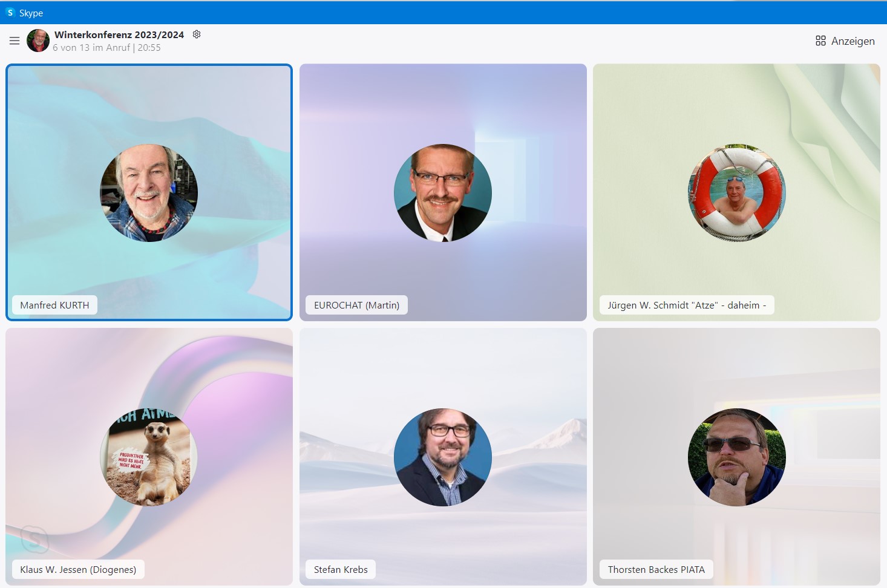Click the Stefan Krebs name label
This screenshot has width=887, height=588.
point(341,570)
